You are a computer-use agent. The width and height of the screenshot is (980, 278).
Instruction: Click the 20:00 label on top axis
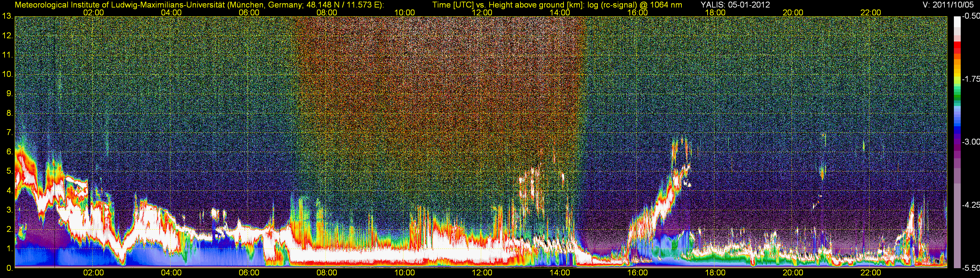793,12
